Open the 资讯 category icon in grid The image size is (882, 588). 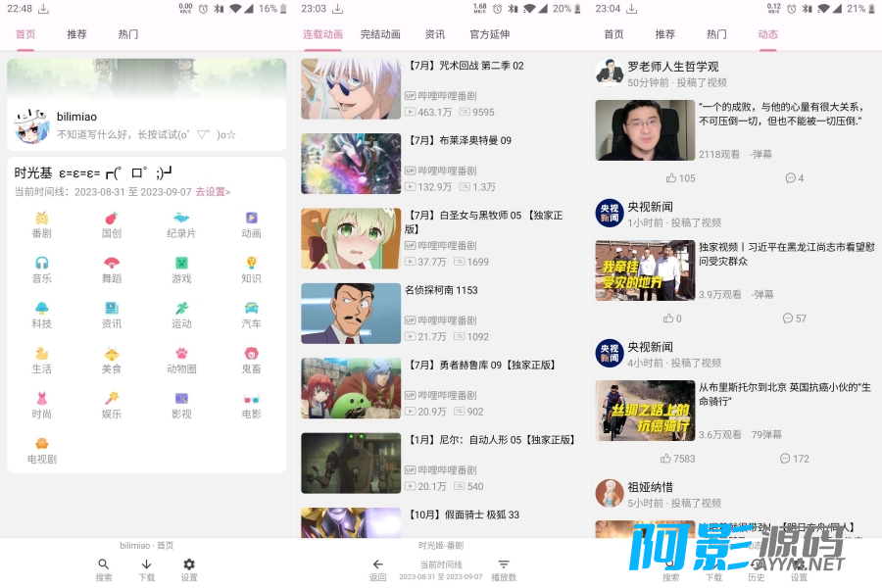pos(112,316)
